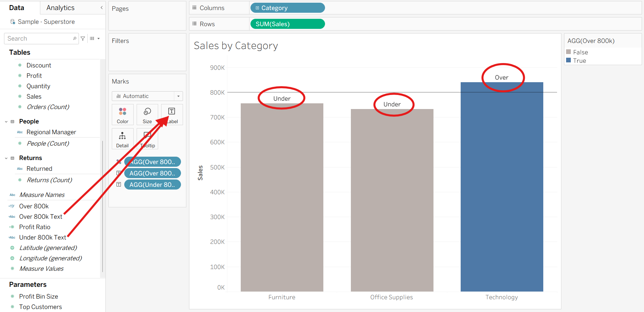The height and width of the screenshot is (312, 644).
Task: Select the second AGG(Over 800k) label pill
Action: (152, 173)
